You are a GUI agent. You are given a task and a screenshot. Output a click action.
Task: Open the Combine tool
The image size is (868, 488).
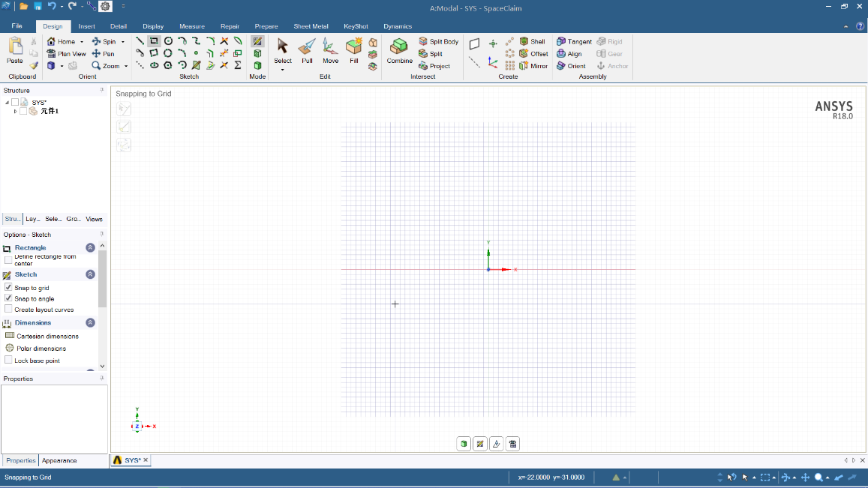400,51
